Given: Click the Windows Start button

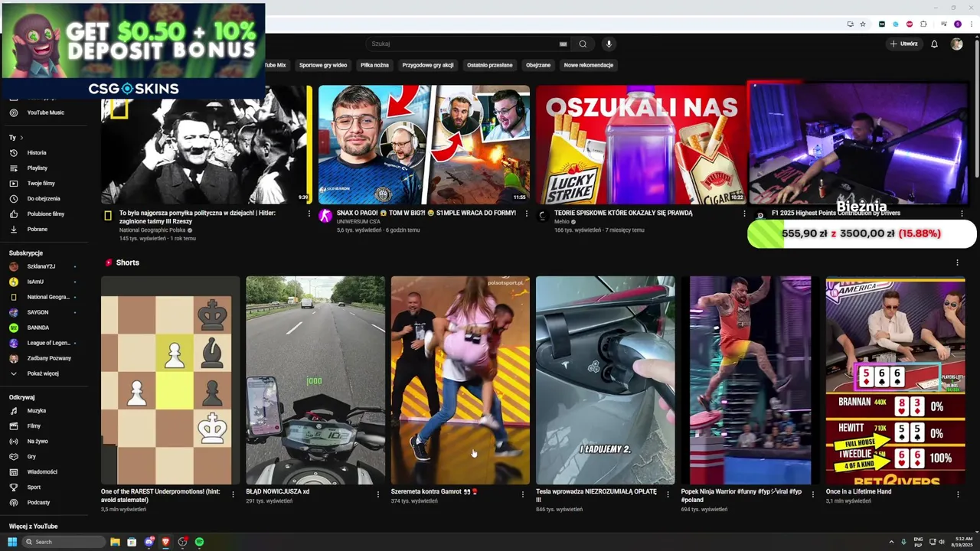Looking at the screenshot, I should coord(12,542).
